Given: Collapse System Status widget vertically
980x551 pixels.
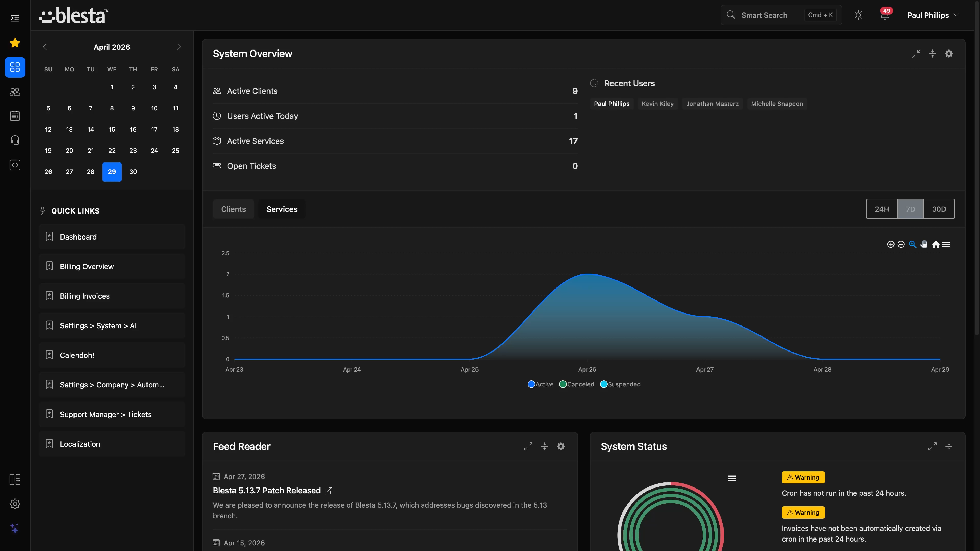Looking at the screenshot, I should point(949,446).
